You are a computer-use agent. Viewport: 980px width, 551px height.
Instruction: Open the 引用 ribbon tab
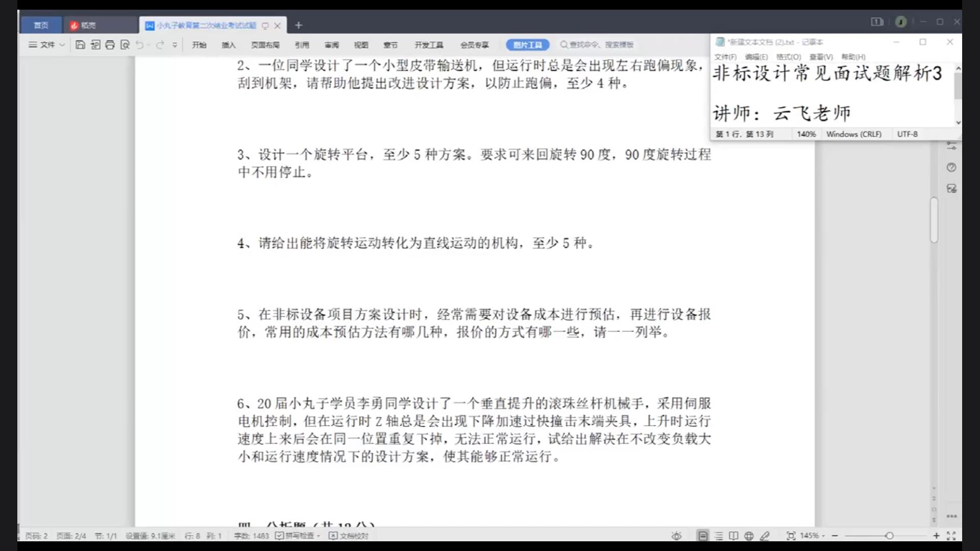[x=302, y=45]
